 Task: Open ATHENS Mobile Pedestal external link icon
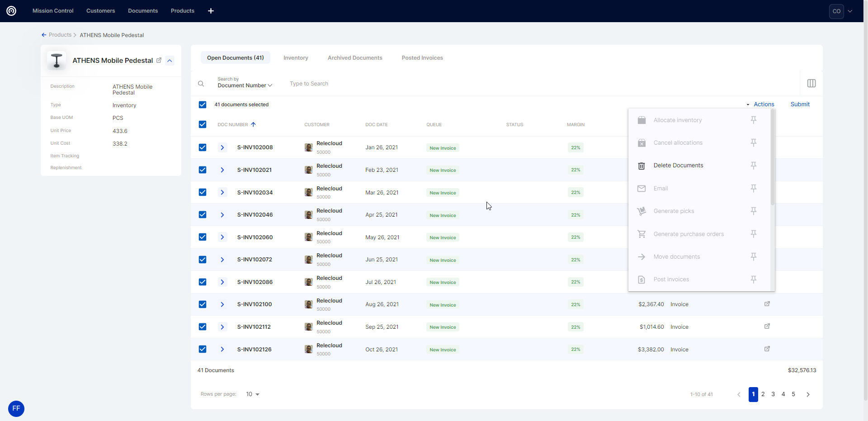(159, 60)
